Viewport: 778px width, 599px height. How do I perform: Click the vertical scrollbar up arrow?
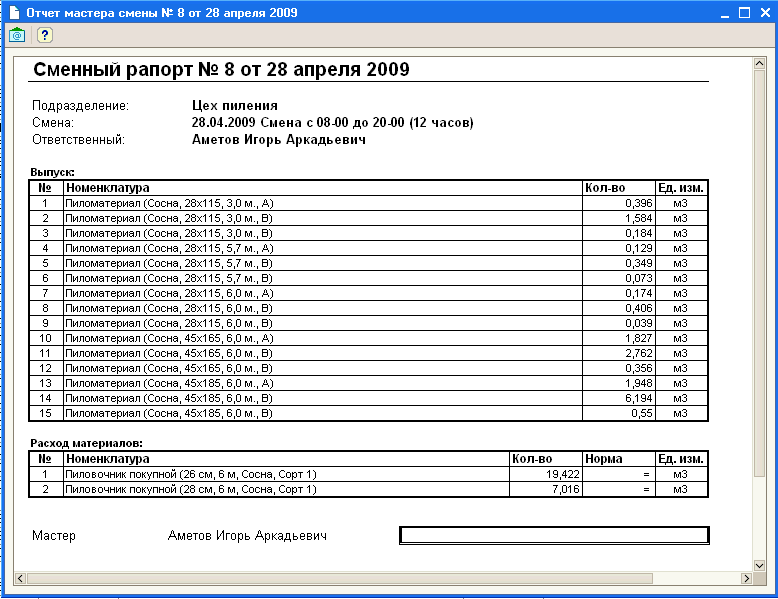[759, 64]
